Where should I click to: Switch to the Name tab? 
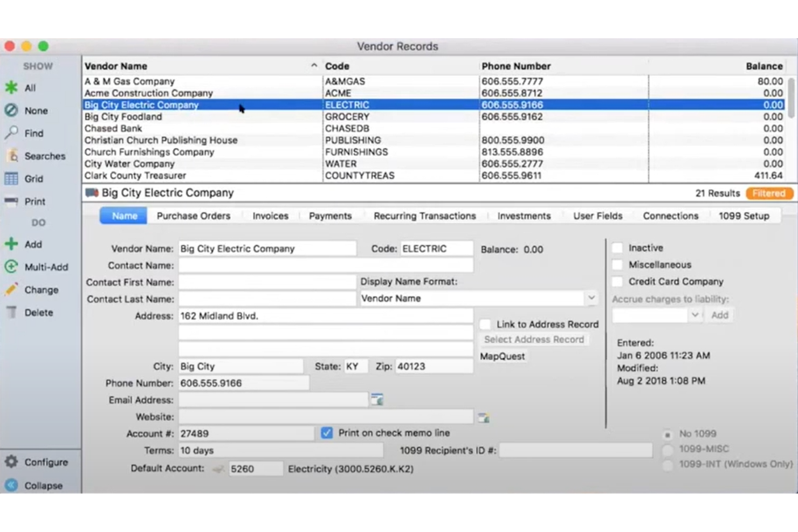coord(124,216)
